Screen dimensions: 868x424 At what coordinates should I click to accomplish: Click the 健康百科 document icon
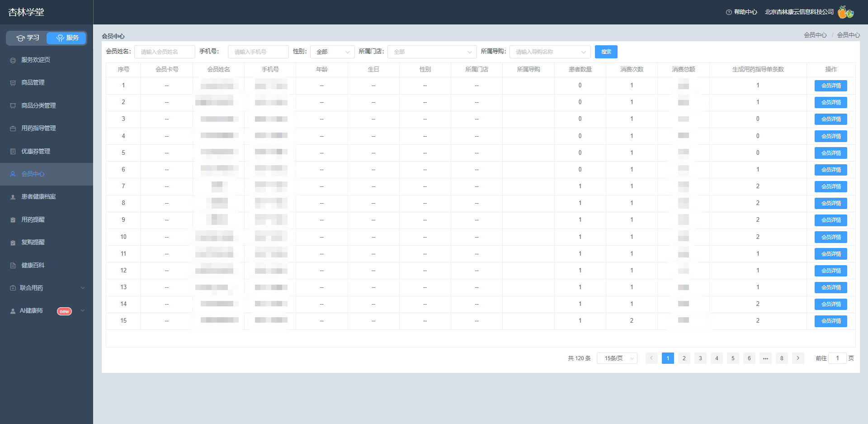coord(13,266)
